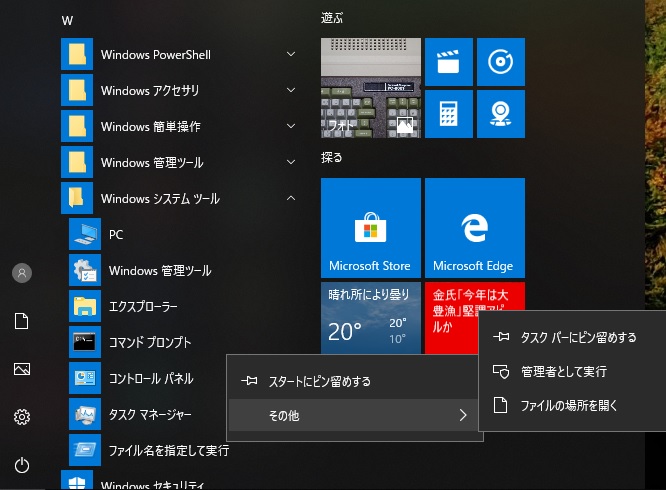This screenshot has height=490, width=666.
Task: Open the Pictures sidebar icon
Action: click(22, 369)
